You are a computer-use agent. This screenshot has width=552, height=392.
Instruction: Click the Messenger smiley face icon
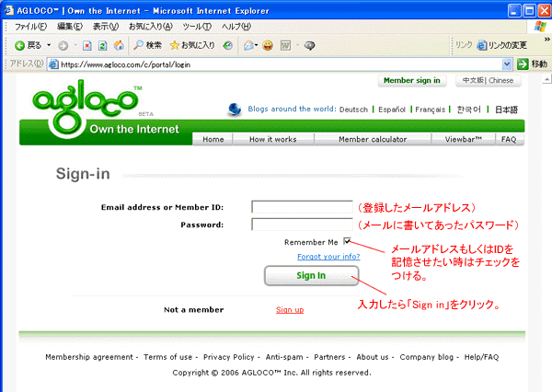coord(268,45)
